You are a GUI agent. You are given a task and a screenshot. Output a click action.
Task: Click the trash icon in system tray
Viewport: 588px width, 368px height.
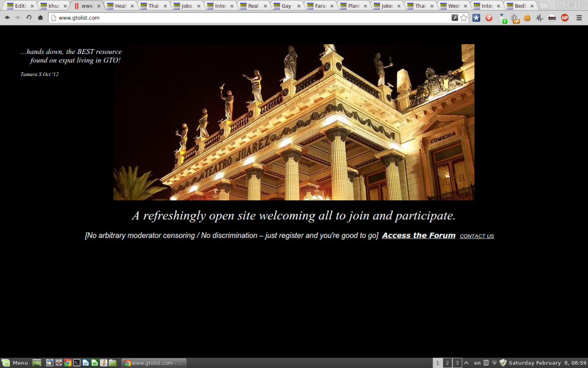coord(486,363)
